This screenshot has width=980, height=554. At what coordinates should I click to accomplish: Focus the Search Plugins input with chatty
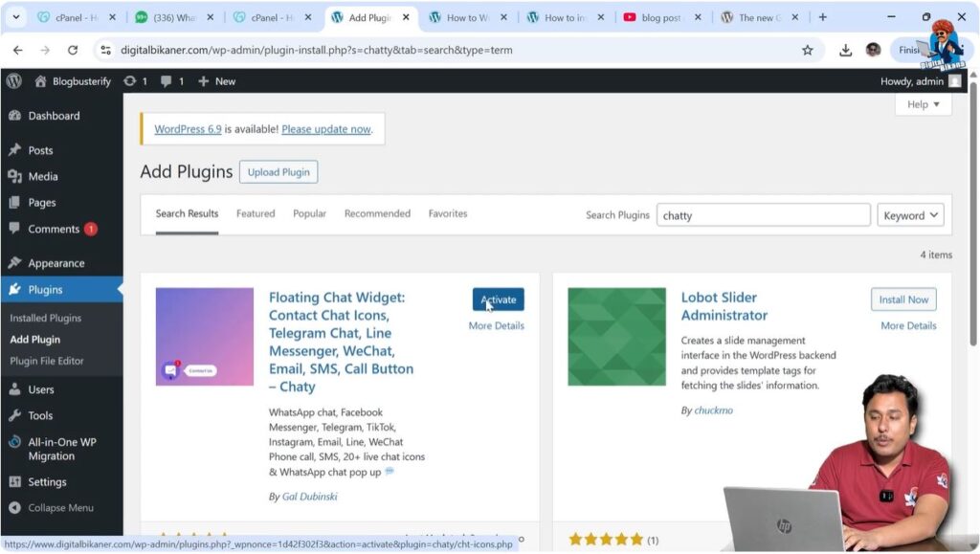click(x=763, y=215)
